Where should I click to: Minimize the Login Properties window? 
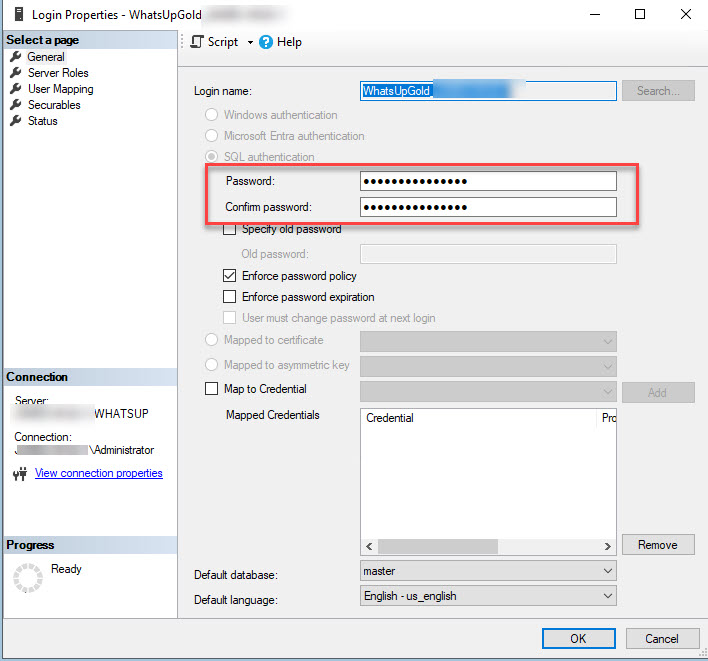point(595,14)
